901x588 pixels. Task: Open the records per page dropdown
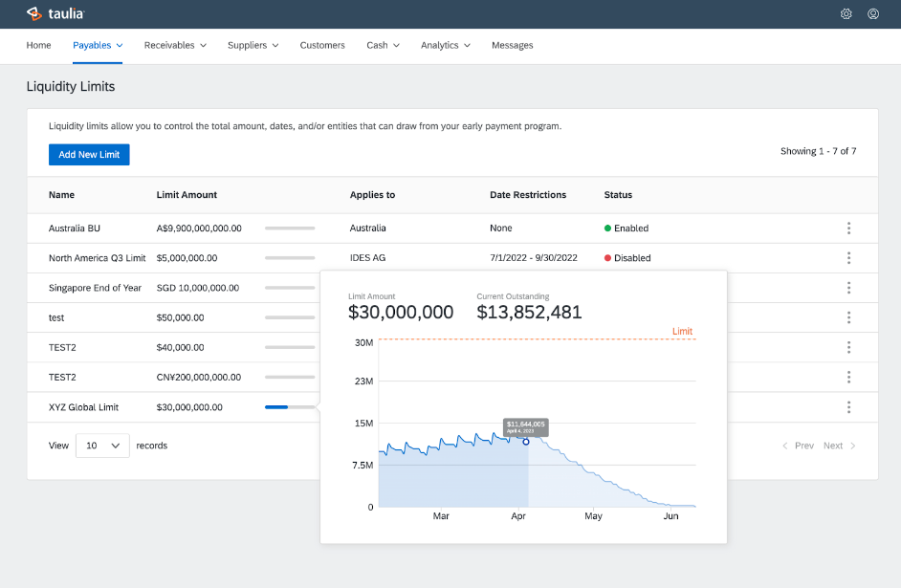pyautogui.click(x=102, y=446)
